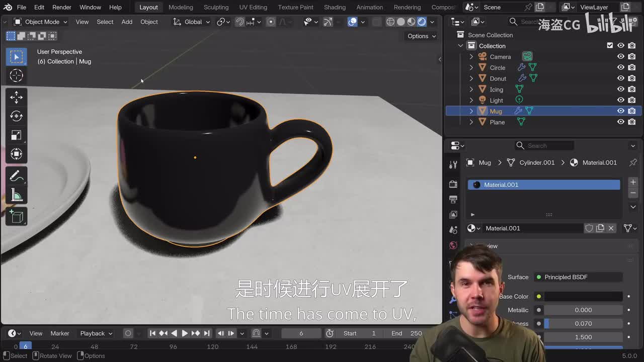Select the Select Box tool
Screen dimensions: 644x362
coord(16,56)
